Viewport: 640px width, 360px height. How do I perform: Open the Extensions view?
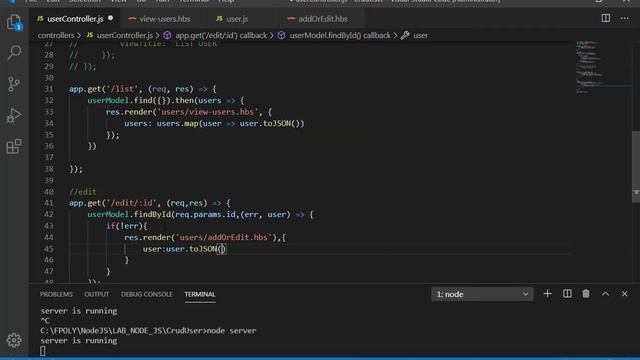tap(14, 147)
